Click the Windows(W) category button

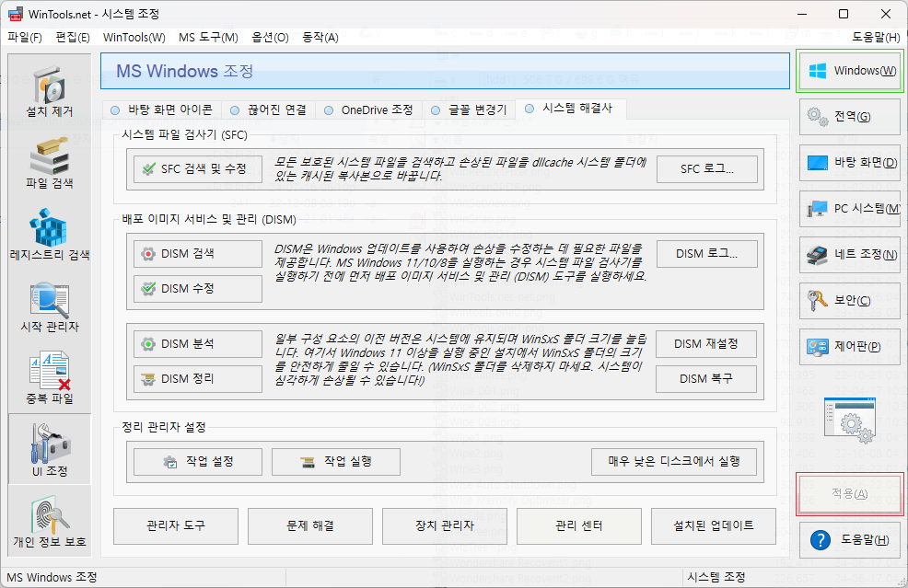(x=849, y=71)
